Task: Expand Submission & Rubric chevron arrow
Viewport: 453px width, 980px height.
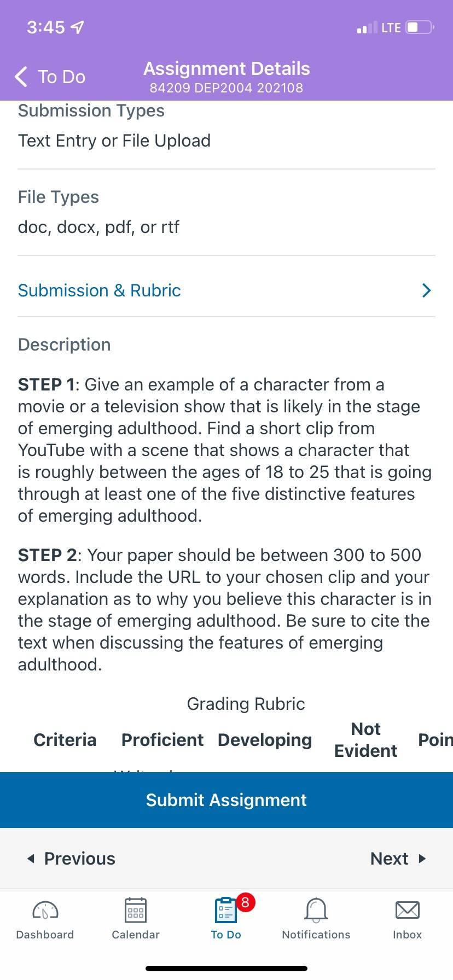Action: click(427, 290)
